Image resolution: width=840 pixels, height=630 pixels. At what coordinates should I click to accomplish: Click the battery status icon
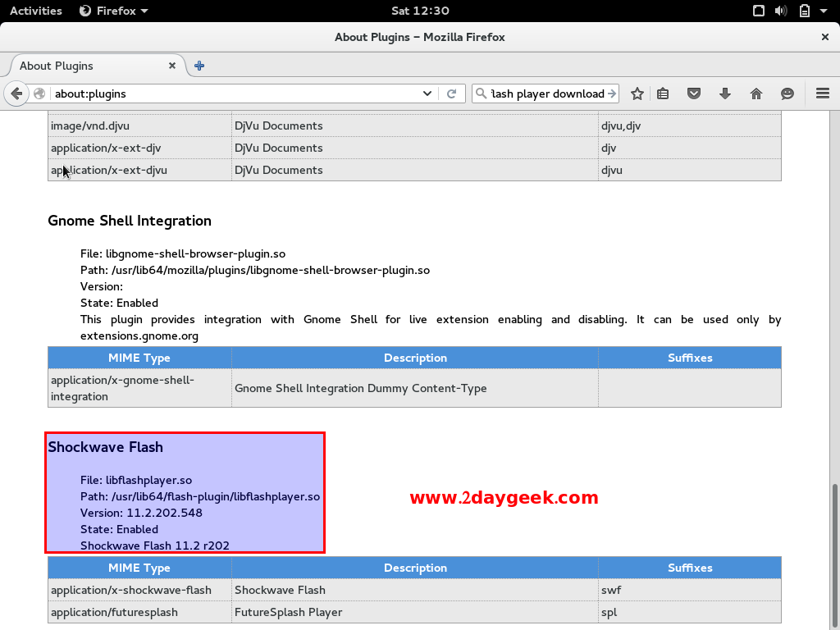pyautogui.click(x=804, y=11)
